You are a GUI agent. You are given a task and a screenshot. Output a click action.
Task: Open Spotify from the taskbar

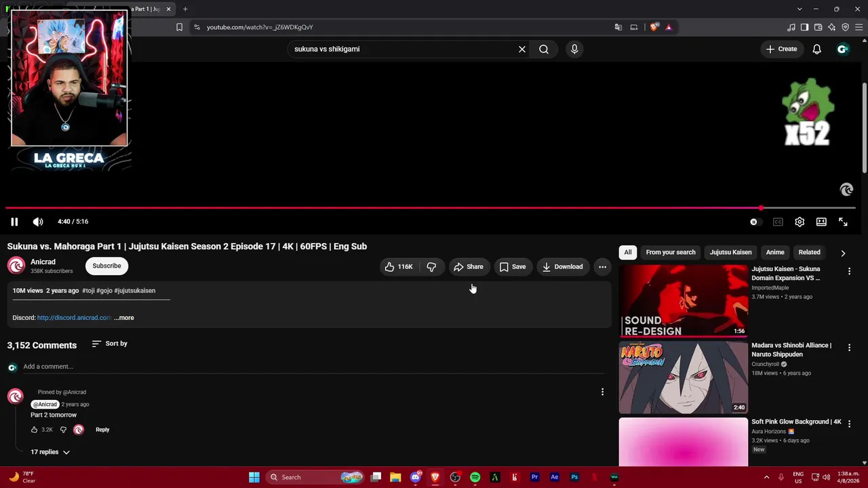475,477
